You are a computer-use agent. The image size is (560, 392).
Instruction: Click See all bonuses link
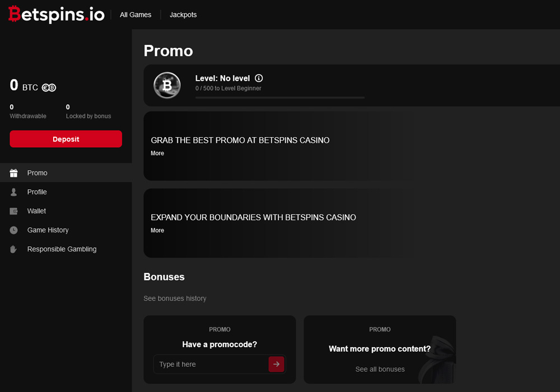tap(380, 369)
